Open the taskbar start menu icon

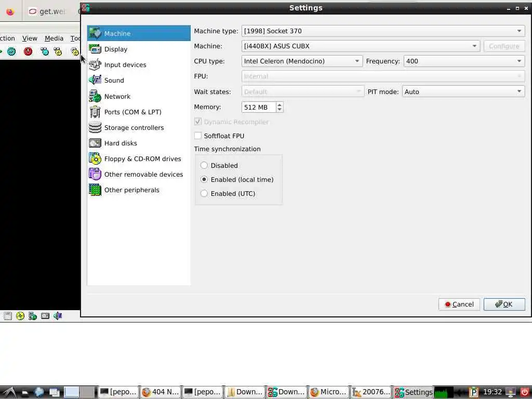[x=9, y=392]
